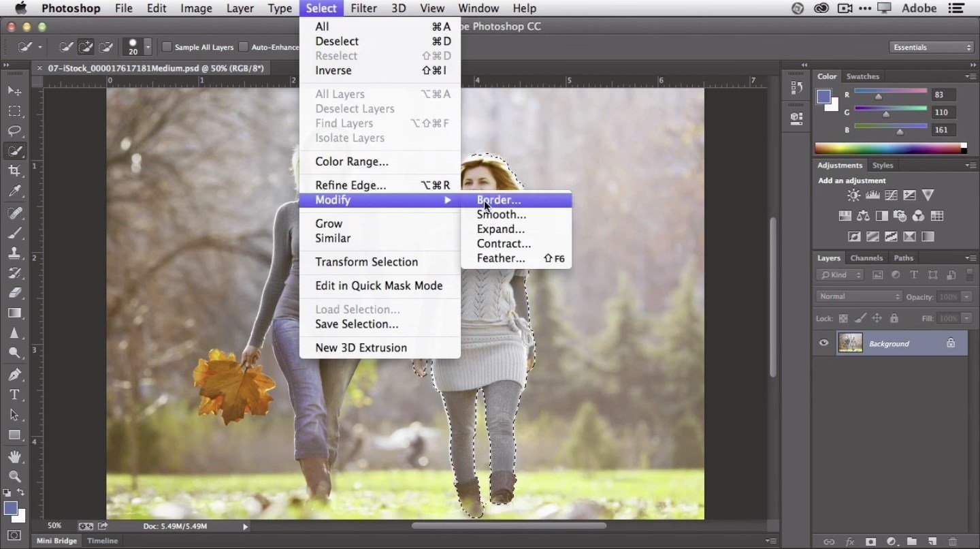Image resolution: width=980 pixels, height=549 pixels.
Task: Add a new layer mask
Action: coord(870,542)
